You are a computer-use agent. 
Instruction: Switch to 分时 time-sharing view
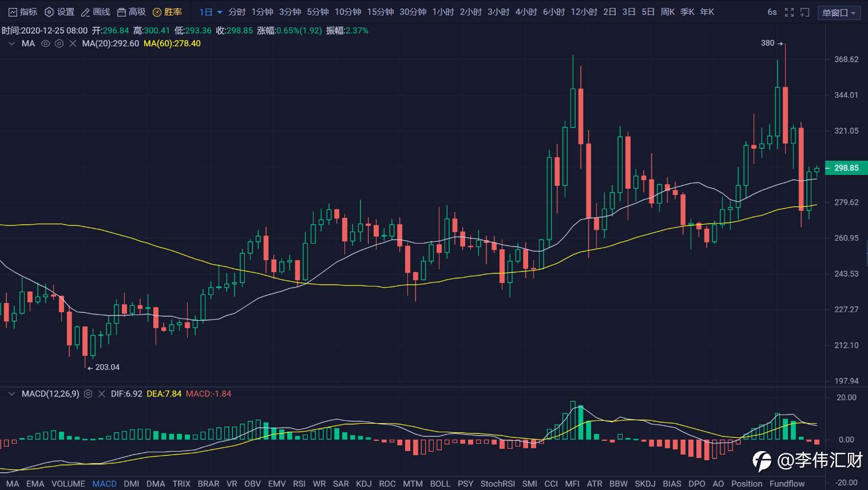tap(237, 12)
